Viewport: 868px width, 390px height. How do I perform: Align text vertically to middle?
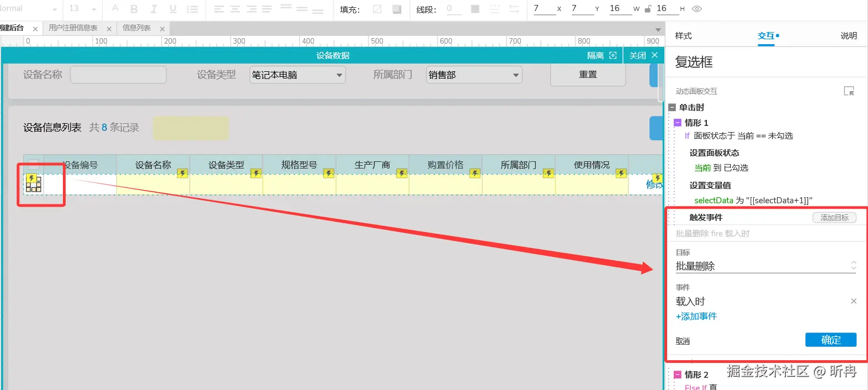(302, 9)
